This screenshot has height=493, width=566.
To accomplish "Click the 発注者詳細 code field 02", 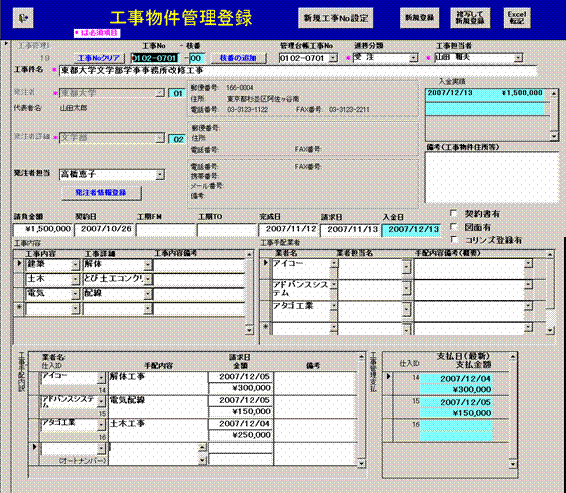I will click(x=177, y=139).
